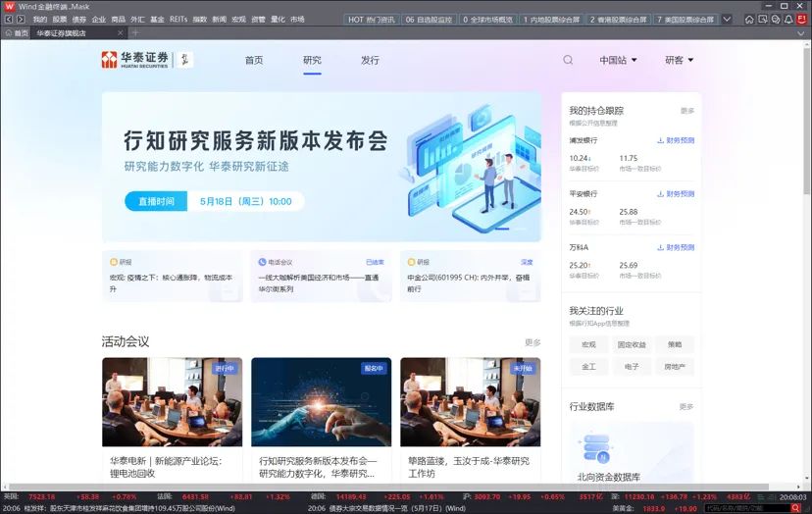Select the 策略 industry tag

point(675,344)
